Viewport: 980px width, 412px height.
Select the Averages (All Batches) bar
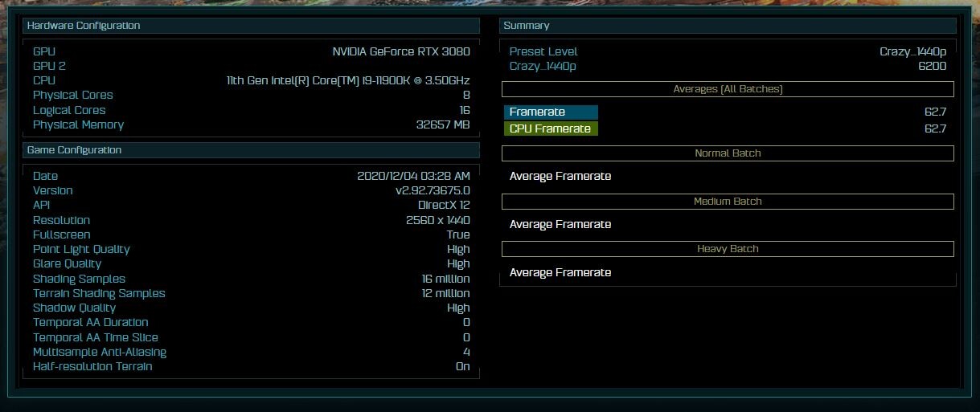point(728,89)
